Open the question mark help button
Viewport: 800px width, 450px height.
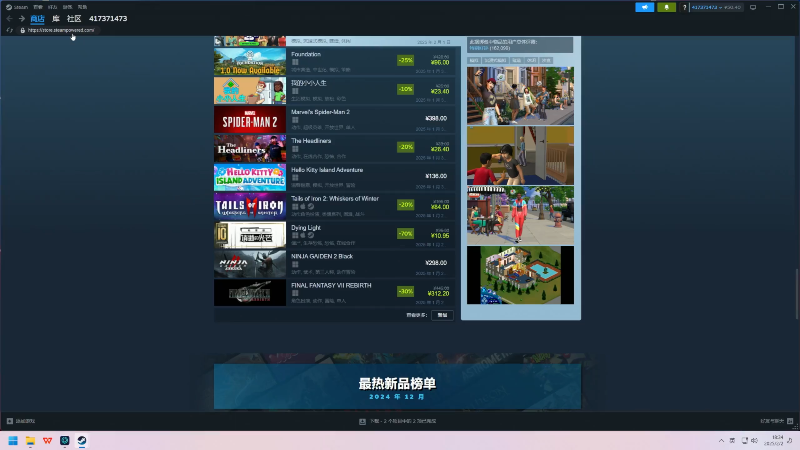[684, 7]
